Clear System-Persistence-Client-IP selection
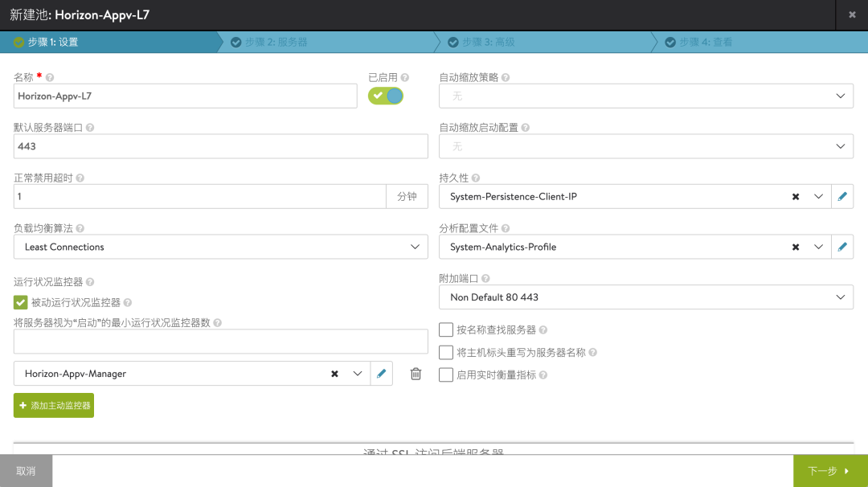Viewport: 868px width, 487px height. 796,196
